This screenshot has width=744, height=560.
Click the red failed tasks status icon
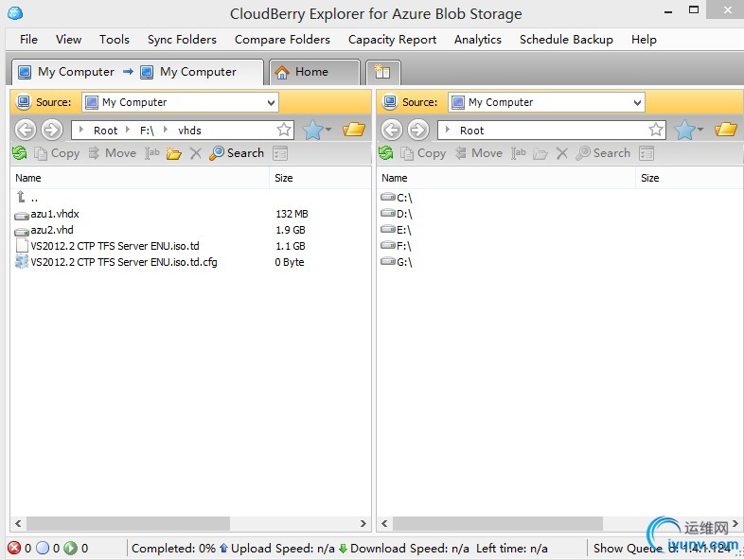click(14, 548)
